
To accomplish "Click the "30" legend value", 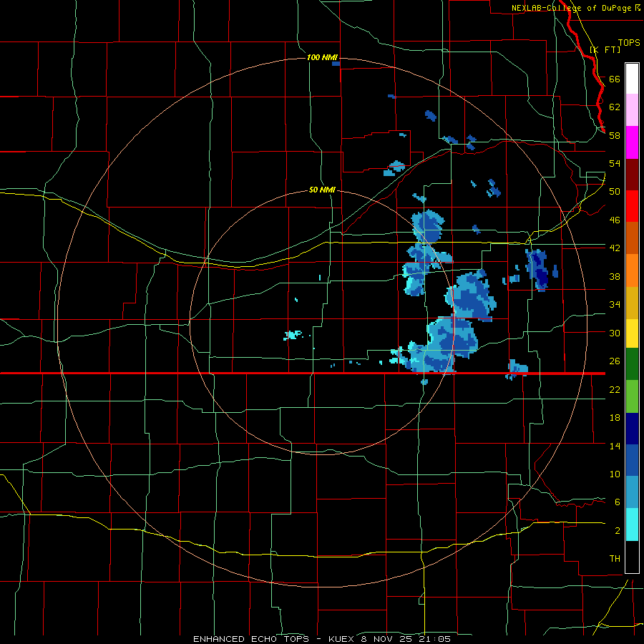I will point(615,333).
